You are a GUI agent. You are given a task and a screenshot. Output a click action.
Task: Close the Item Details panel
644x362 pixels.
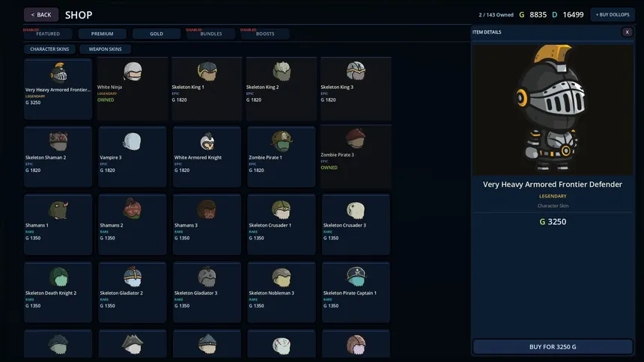pos(628,32)
